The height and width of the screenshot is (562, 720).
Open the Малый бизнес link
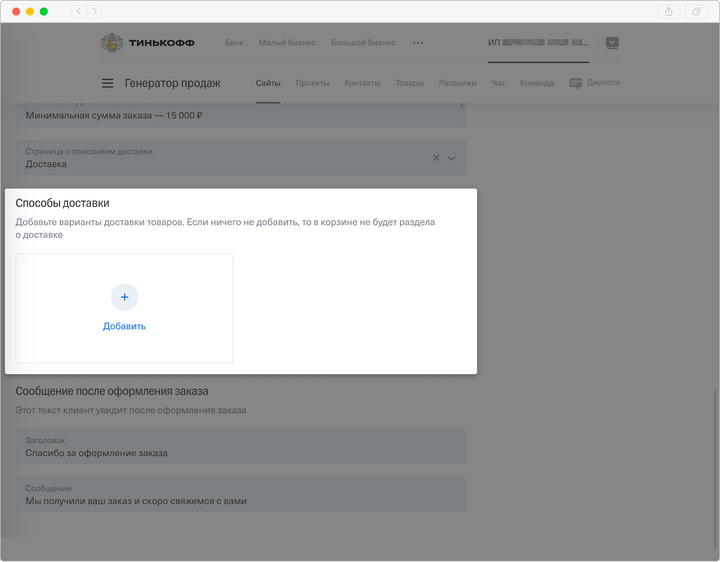click(x=287, y=43)
